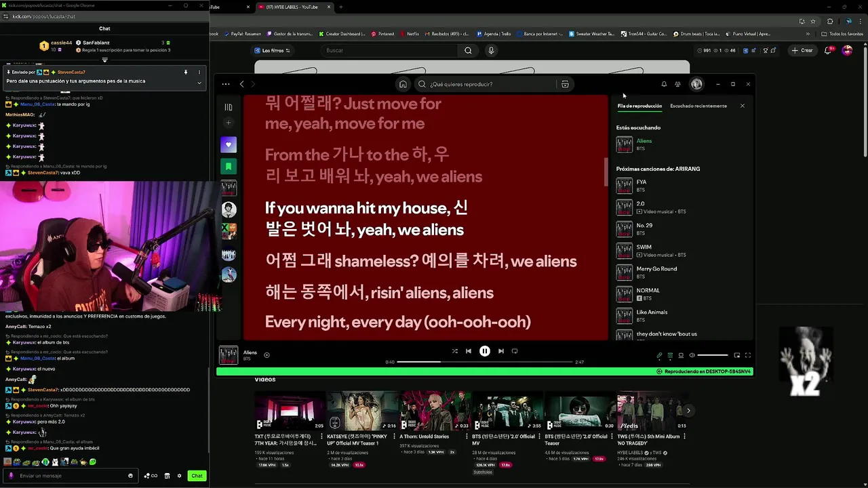868x488 pixels.
Task: Select 'Like Animals' in the queue
Action: pos(682,316)
